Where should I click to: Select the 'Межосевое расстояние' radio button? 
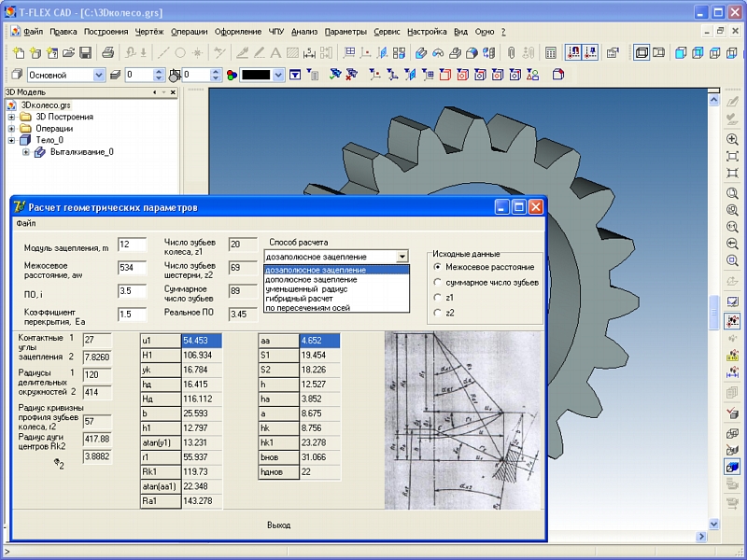point(437,267)
